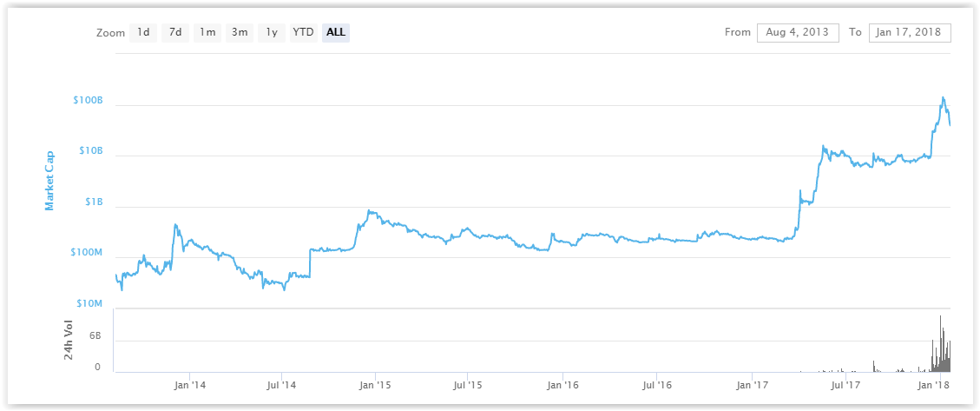Click the $100B axis label
The height and width of the screenshot is (411, 980).
[88, 100]
